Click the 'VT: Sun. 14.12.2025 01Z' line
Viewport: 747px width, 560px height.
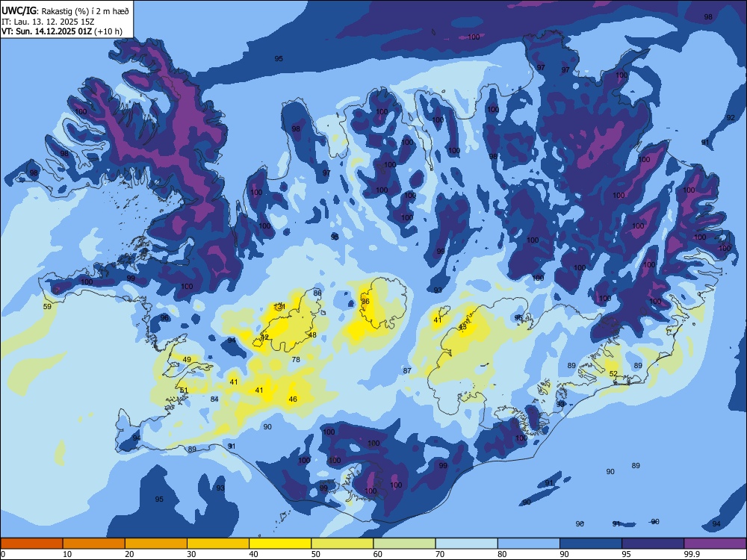click(x=46, y=31)
